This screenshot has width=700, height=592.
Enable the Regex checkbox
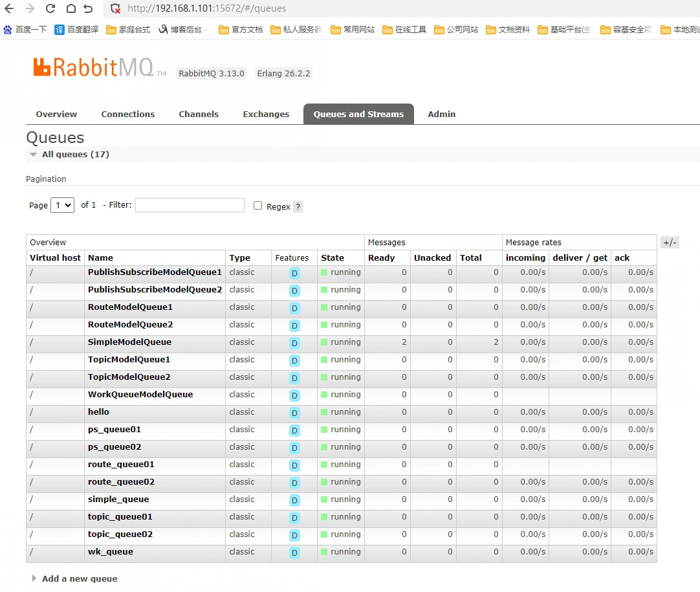(257, 205)
